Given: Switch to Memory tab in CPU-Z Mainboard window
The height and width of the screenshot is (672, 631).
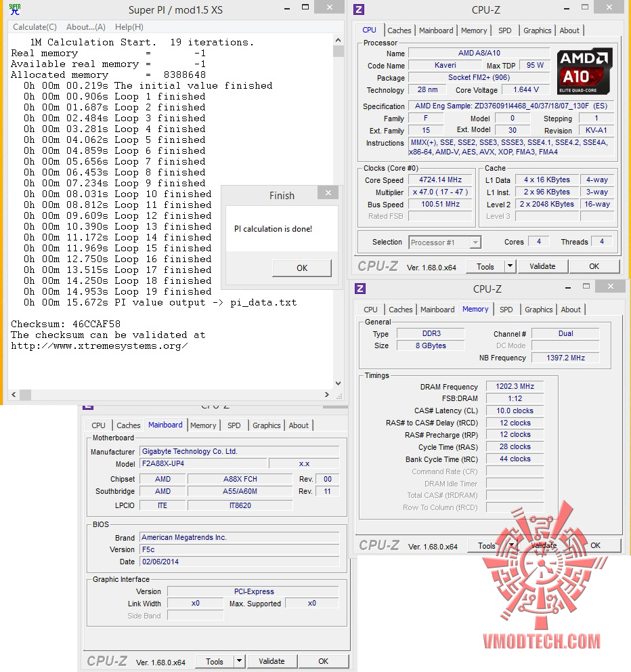Looking at the screenshot, I should pyautogui.click(x=203, y=425).
